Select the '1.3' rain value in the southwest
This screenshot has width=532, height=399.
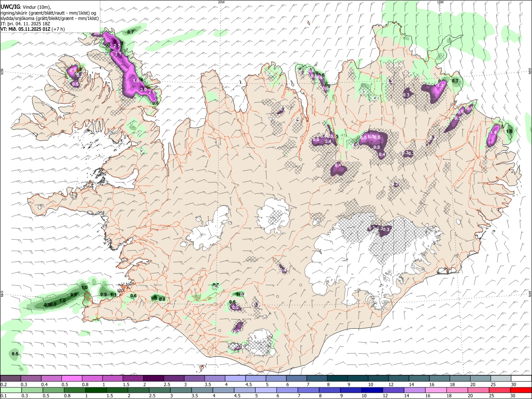(x=154, y=298)
